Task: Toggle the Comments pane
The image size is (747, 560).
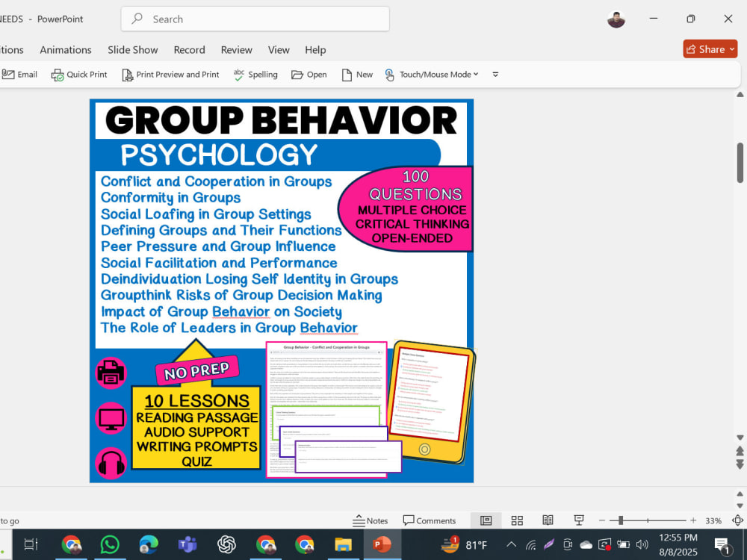Action: (430, 520)
